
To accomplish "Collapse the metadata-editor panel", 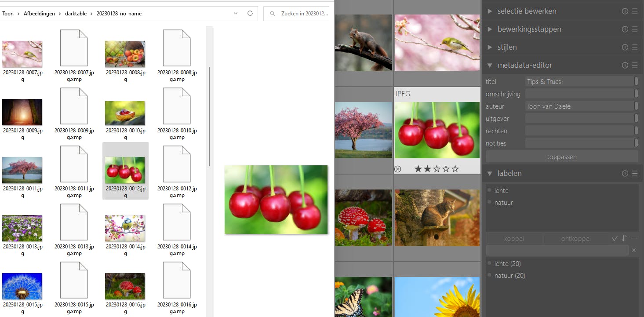I will [x=490, y=66].
